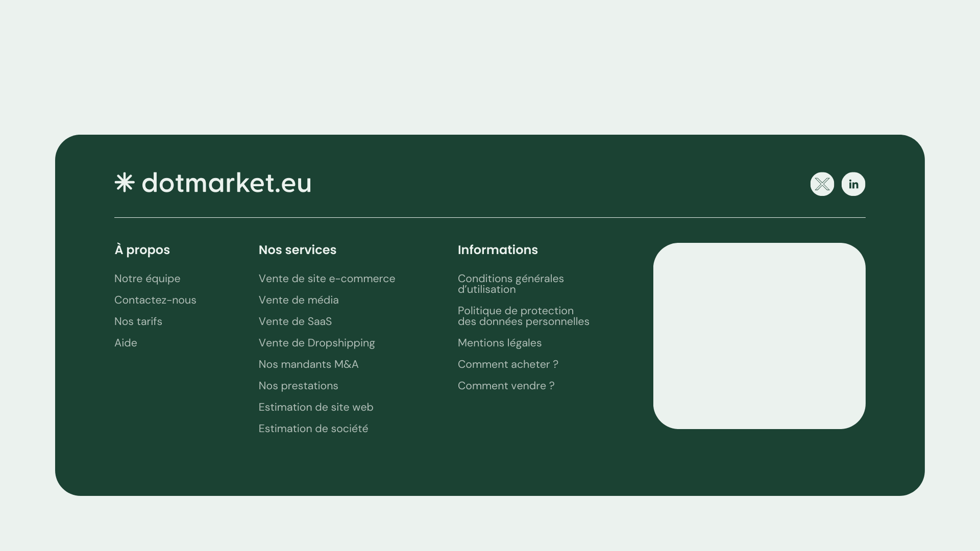The image size is (980, 551).
Task: Select Vente de site e-commerce
Action: [x=327, y=279]
